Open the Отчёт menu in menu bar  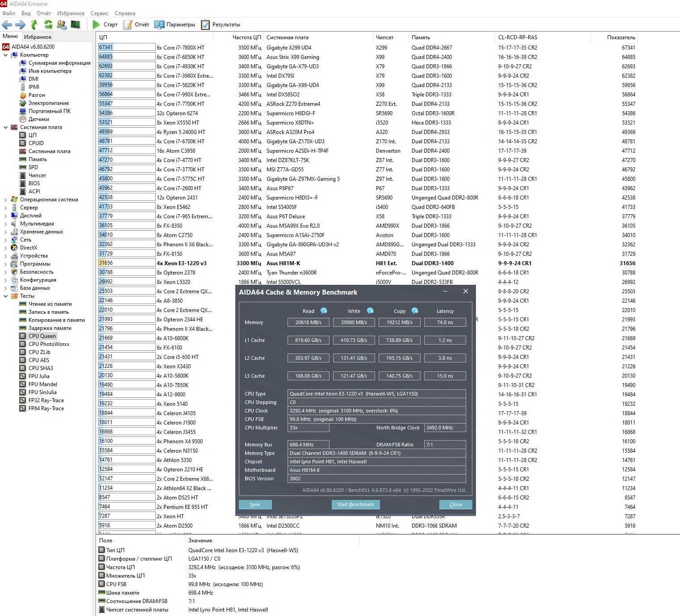click(x=44, y=13)
